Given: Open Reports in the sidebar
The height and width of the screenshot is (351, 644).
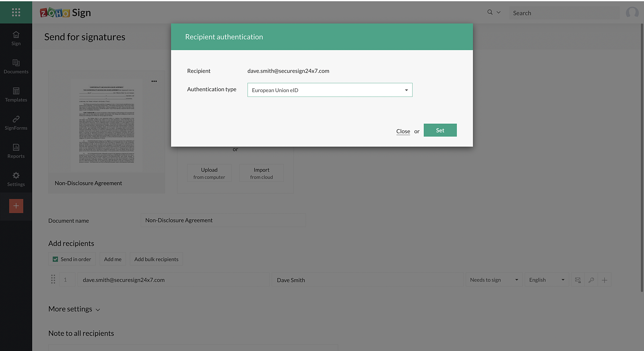Looking at the screenshot, I should [x=16, y=151].
